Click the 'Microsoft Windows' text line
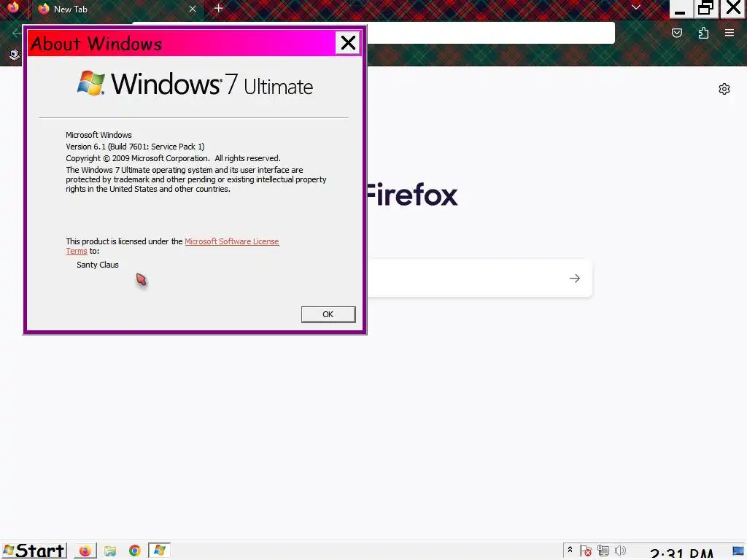The width and height of the screenshot is (747, 560). pos(98,135)
